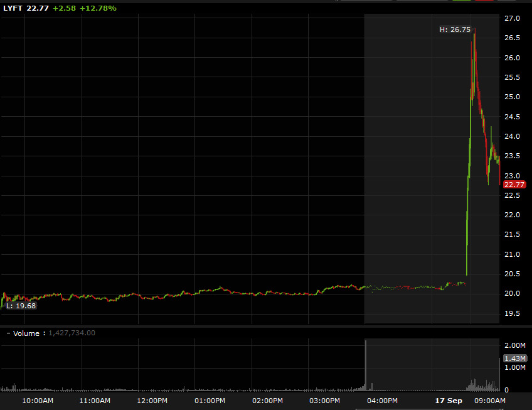Image resolution: width=532 pixels, height=410 pixels.
Task: Click the 1.43M volume axis tag
Action: point(514,359)
